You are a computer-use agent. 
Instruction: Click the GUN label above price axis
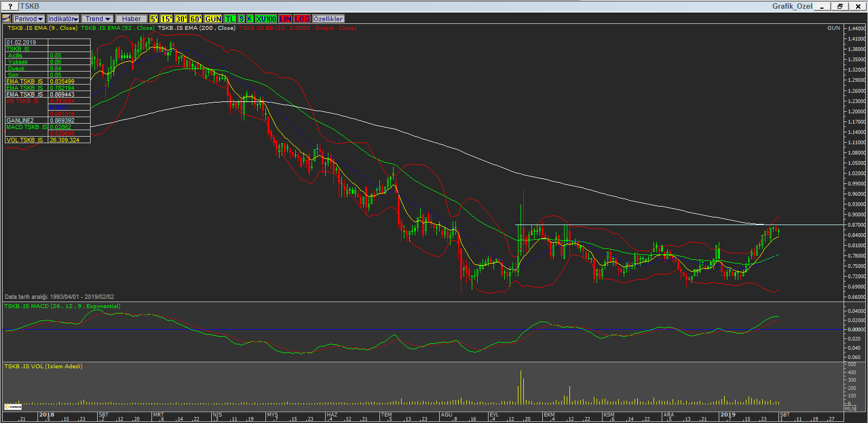pos(833,28)
